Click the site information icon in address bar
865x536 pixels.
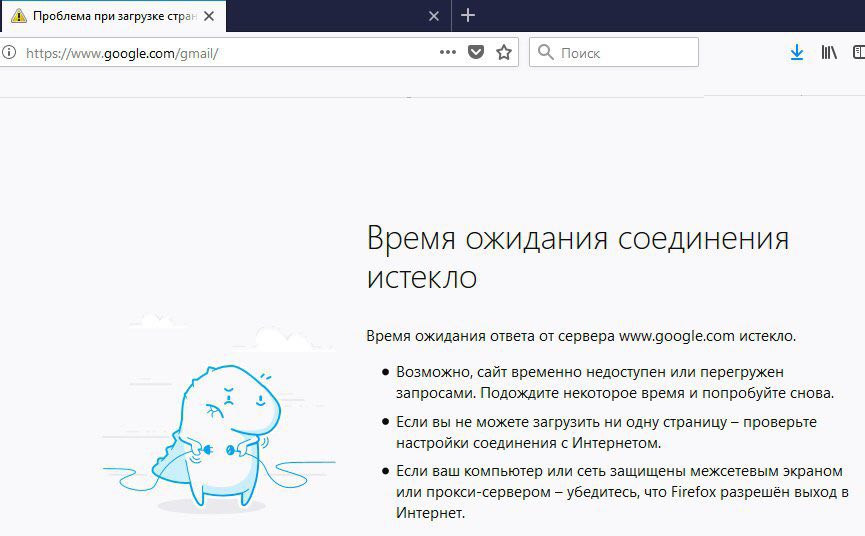point(8,52)
